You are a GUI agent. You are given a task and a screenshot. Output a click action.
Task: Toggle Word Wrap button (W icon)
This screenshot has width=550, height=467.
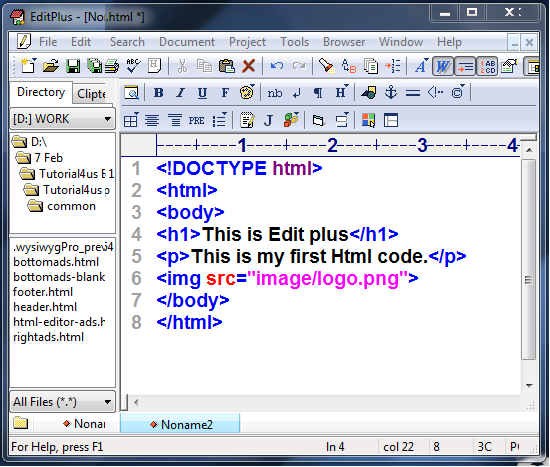tap(443, 66)
